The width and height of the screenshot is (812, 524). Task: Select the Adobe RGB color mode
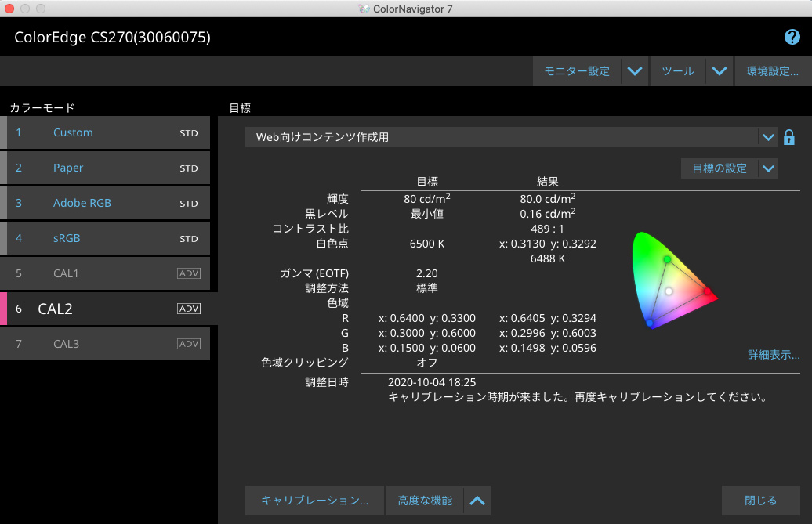click(x=105, y=203)
